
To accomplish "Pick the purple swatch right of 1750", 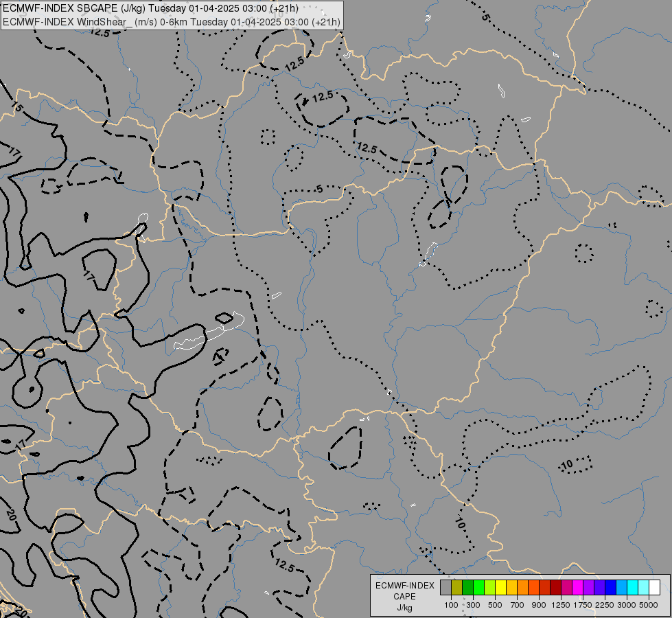I will 588,587.
